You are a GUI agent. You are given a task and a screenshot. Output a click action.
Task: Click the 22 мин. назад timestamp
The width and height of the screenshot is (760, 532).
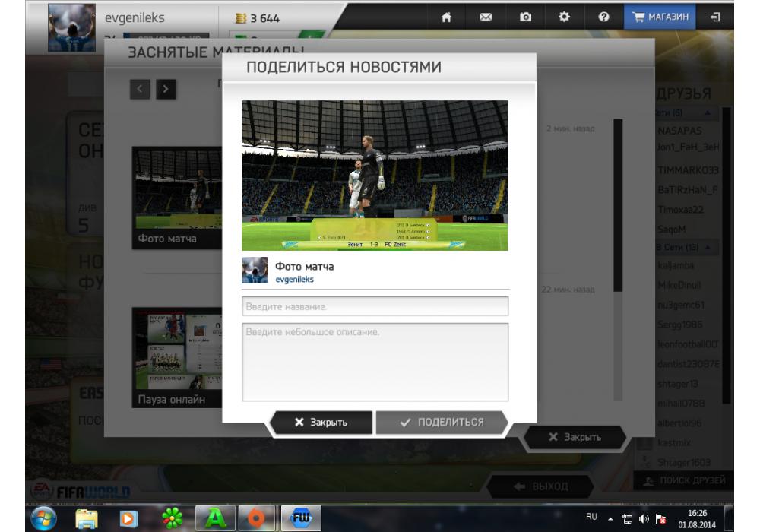pyautogui.click(x=568, y=290)
